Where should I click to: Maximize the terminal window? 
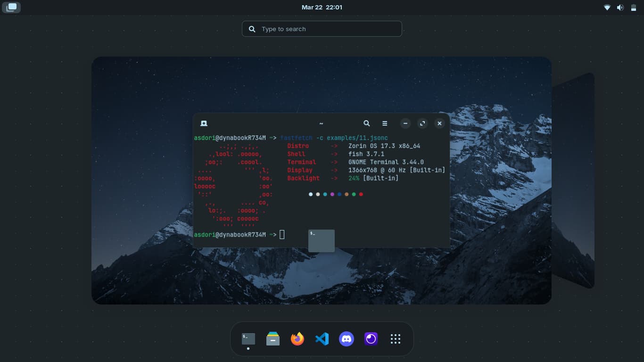[x=422, y=123]
